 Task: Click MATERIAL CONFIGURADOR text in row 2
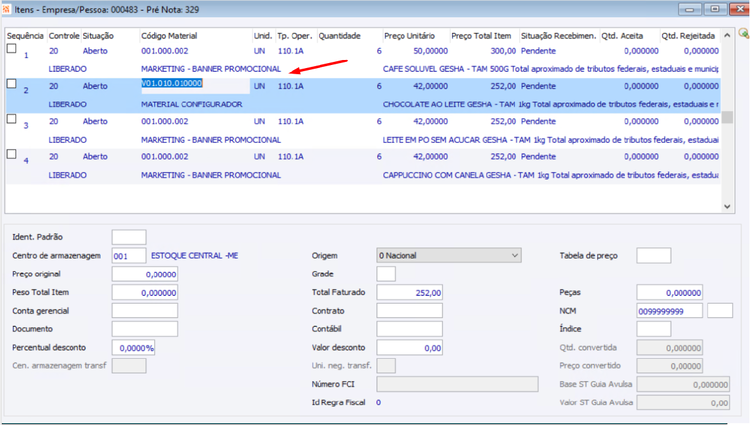tap(192, 104)
